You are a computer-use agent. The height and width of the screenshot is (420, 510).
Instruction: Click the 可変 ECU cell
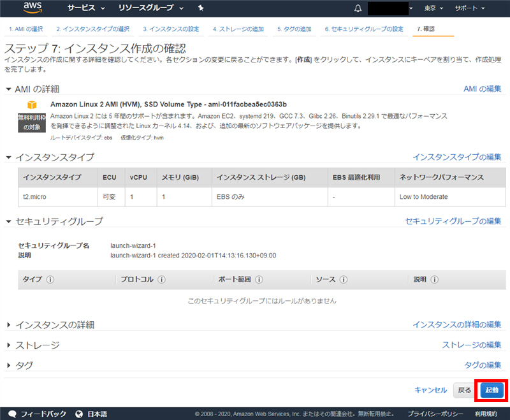[x=111, y=197]
